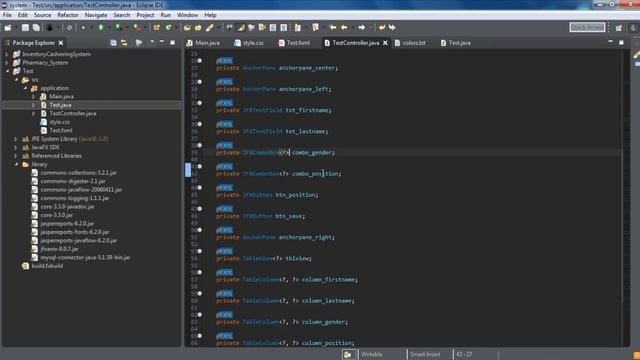Click the Save All toolbar icon
The width and height of the screenshot is (640, 360).
36,28
